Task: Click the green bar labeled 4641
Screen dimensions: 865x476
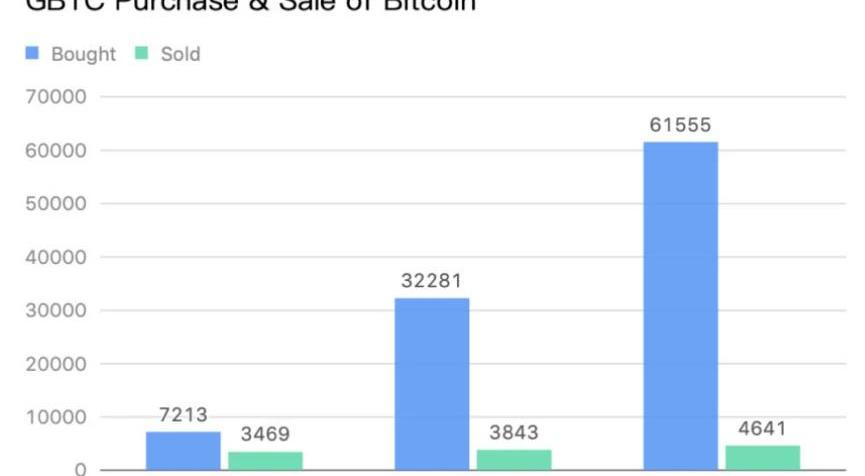Action: 763,458
